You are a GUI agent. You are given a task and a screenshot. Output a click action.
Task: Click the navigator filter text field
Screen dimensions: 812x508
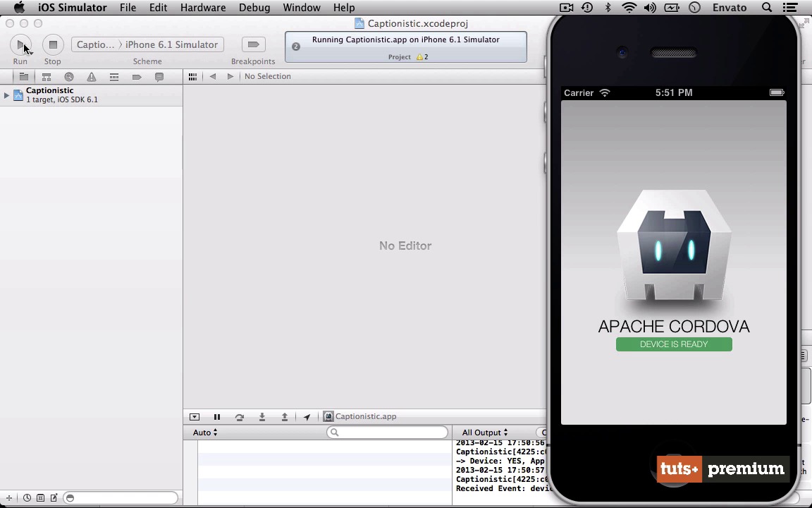tap(121, 498)
